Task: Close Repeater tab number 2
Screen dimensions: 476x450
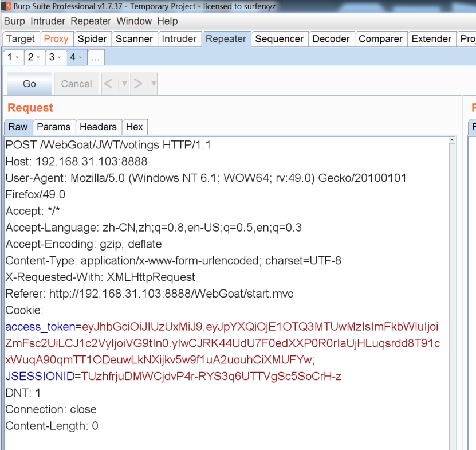Action: pos(38,57)
